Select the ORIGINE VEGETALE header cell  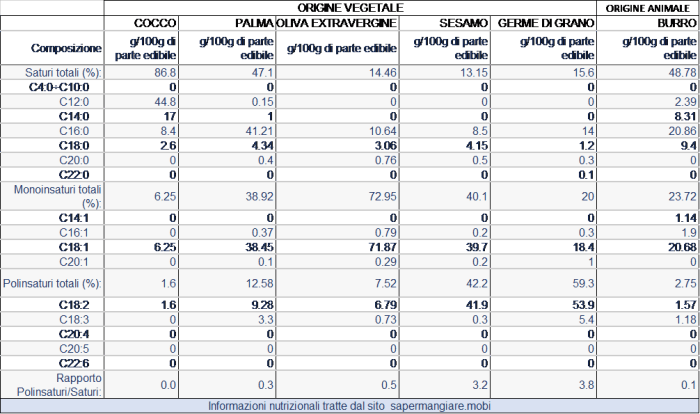352,7
